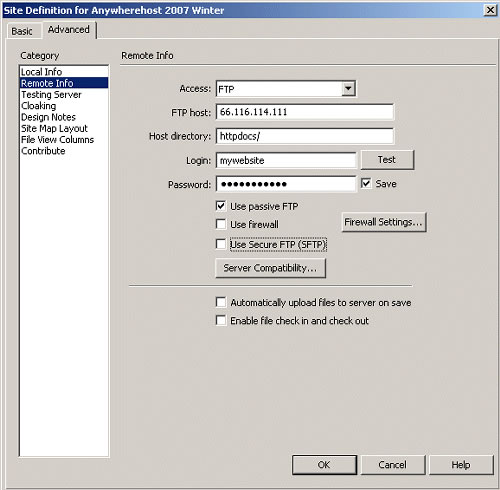500x490 pixels.
Task: Enable Automatically upload files on save
Action: tap(221, 302)
